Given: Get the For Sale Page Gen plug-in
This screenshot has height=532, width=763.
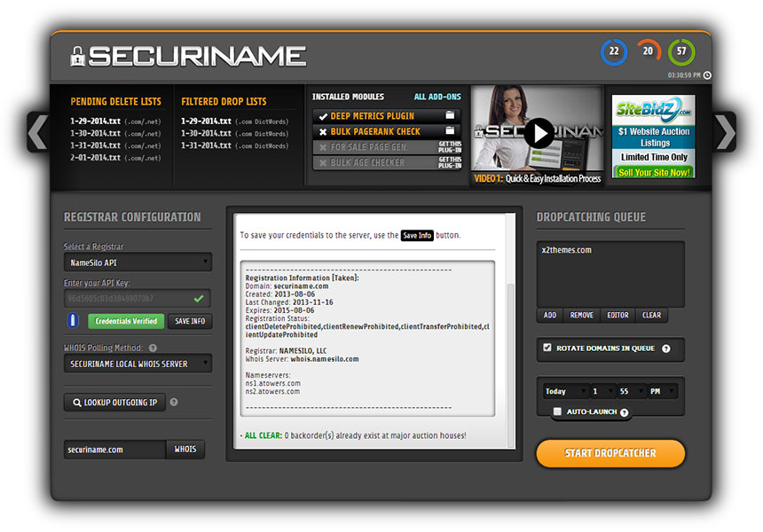Looking at the screenshot, I should pos(450,147).
